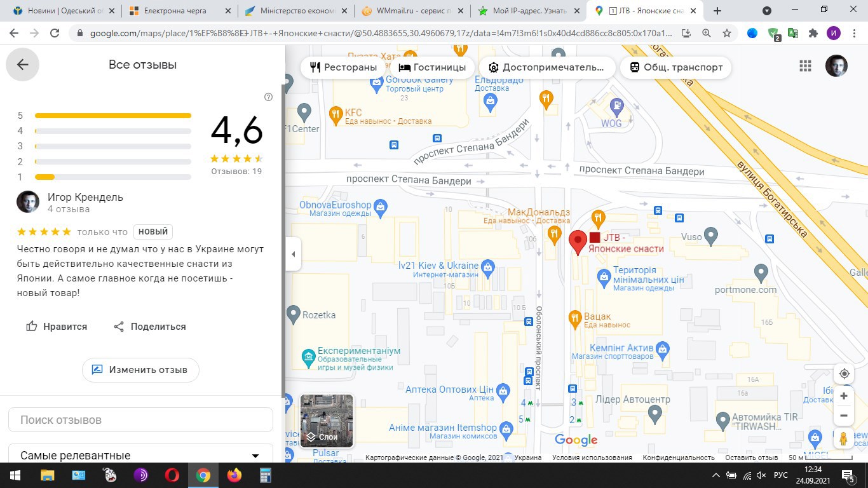Bookmark this page with the star

727,34
